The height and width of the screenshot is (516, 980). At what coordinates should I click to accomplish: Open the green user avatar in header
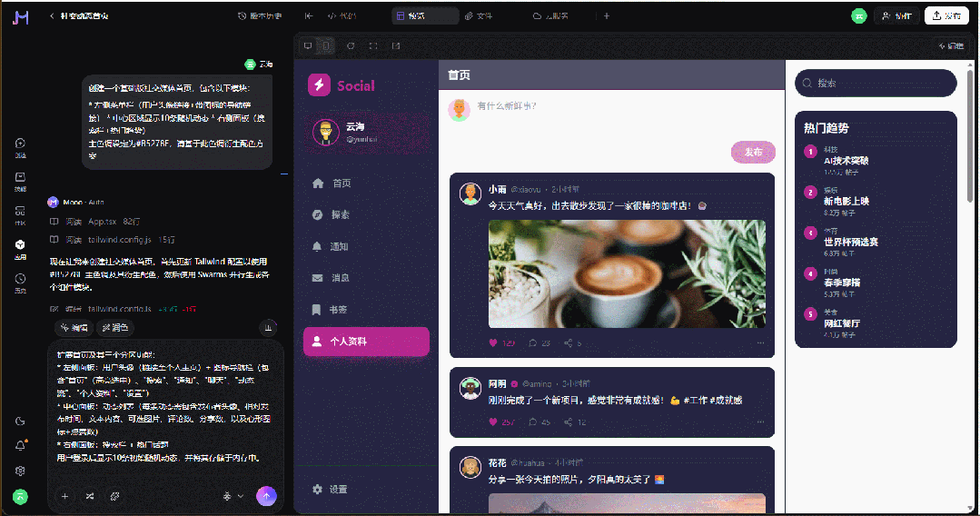point(859,16)
